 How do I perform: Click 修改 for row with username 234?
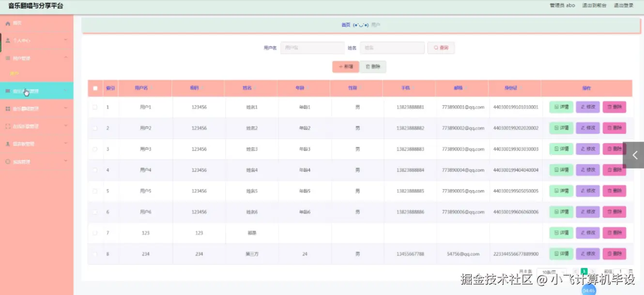point(588,254)
